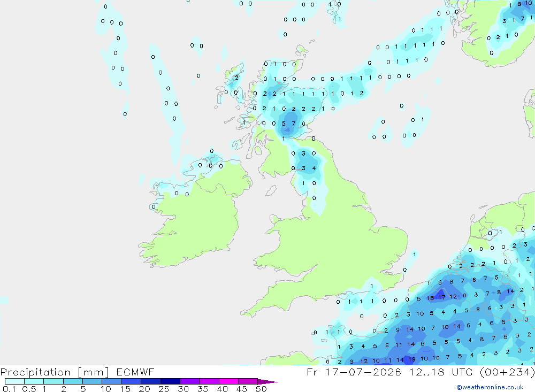Click the '17' precipitation value on the map
Screen dimensions: 535x392
(441, 297)
